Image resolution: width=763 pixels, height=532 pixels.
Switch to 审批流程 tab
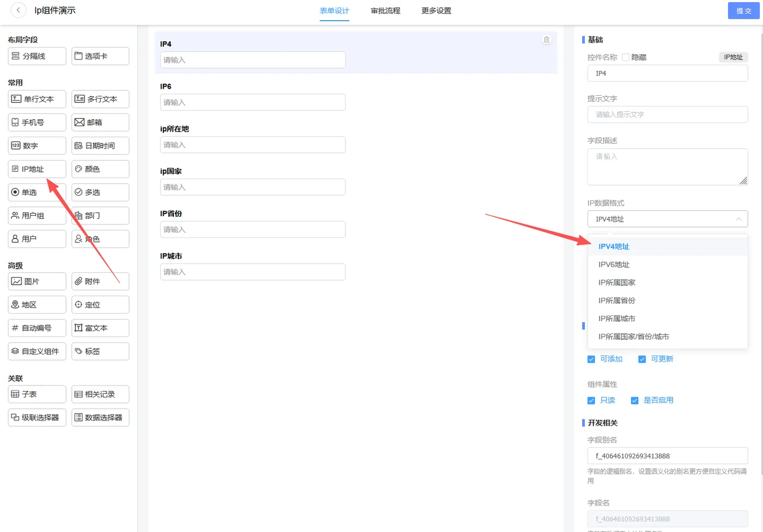point(385,11)
